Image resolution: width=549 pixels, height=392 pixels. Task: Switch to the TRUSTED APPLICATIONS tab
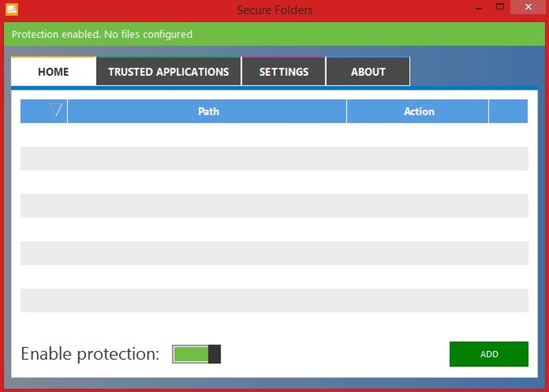click(168, 71)
